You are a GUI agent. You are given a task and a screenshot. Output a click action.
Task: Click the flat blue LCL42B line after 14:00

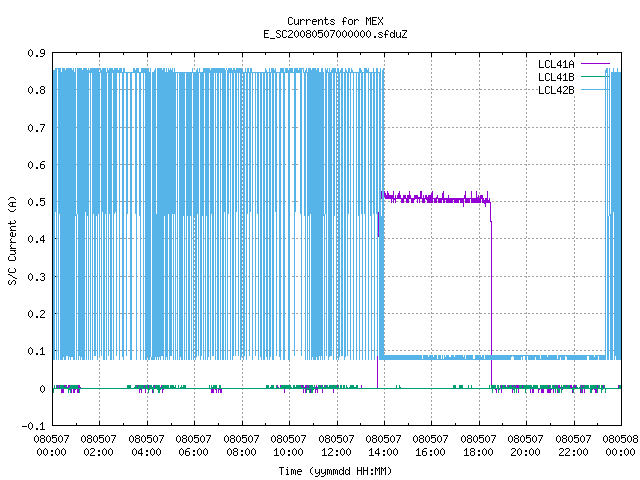[494, 357]
